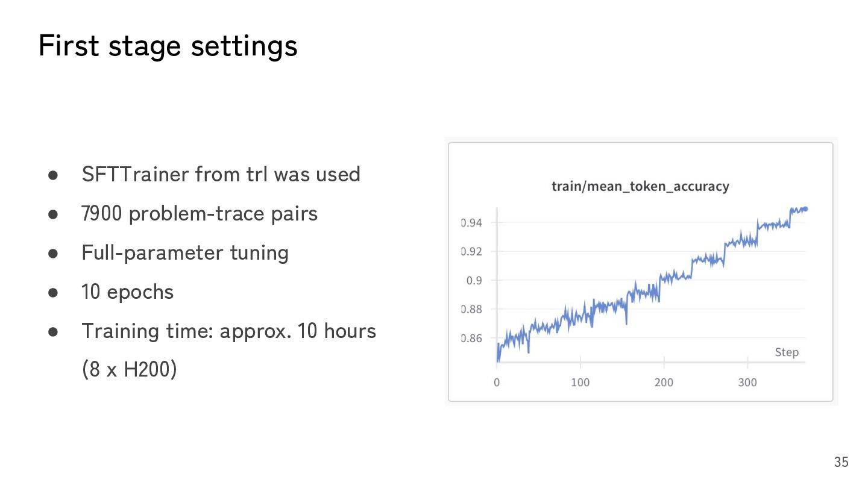Click the 0.86 y-axis tick label
Screen dimensions: 868x488
pos(472,339)
